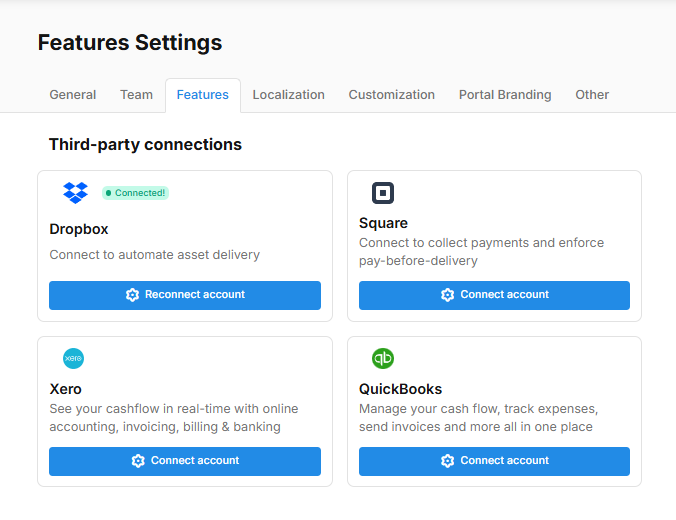The width and height of the screenshot is (676, 520).
Task: Reconnect the Dropbox account
Action: [x=185, y=295]
